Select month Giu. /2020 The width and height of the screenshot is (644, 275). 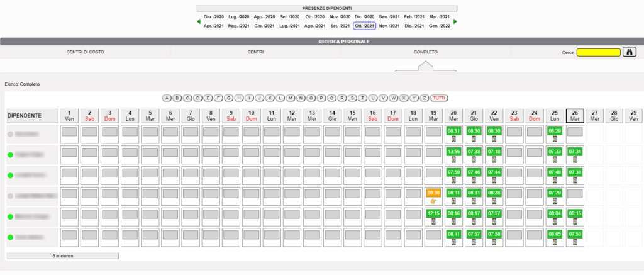pyautogui.click(x=214, y=17)
